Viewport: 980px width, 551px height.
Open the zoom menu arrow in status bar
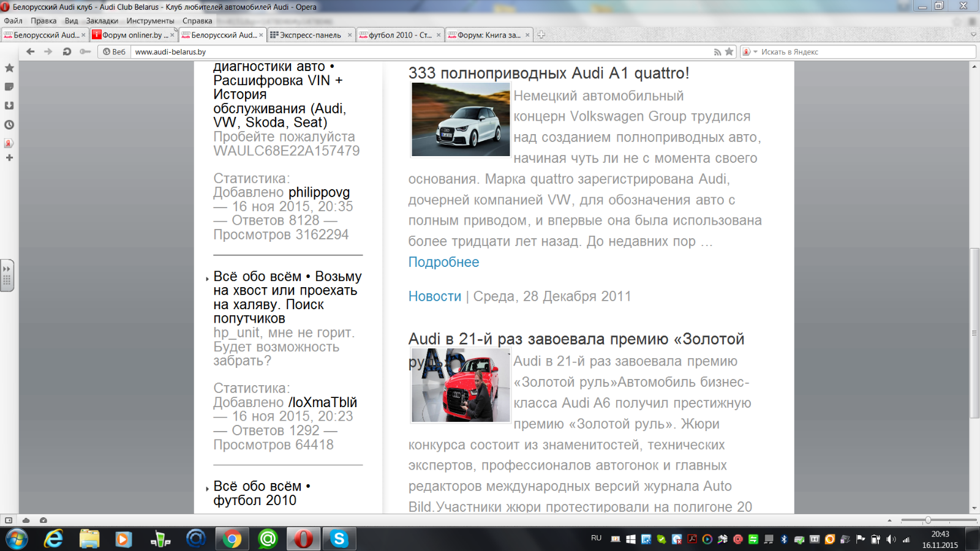(889, 520)
